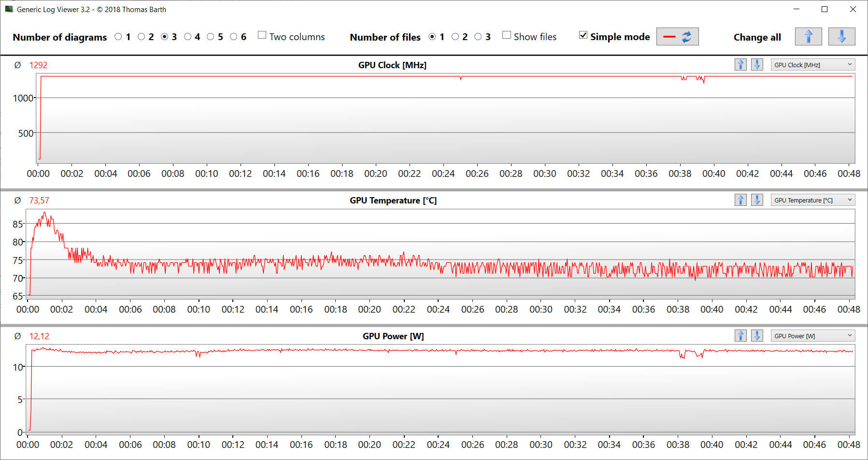Click the Number of files label
This screenshot has width=868, height=460.
(385, 37)
